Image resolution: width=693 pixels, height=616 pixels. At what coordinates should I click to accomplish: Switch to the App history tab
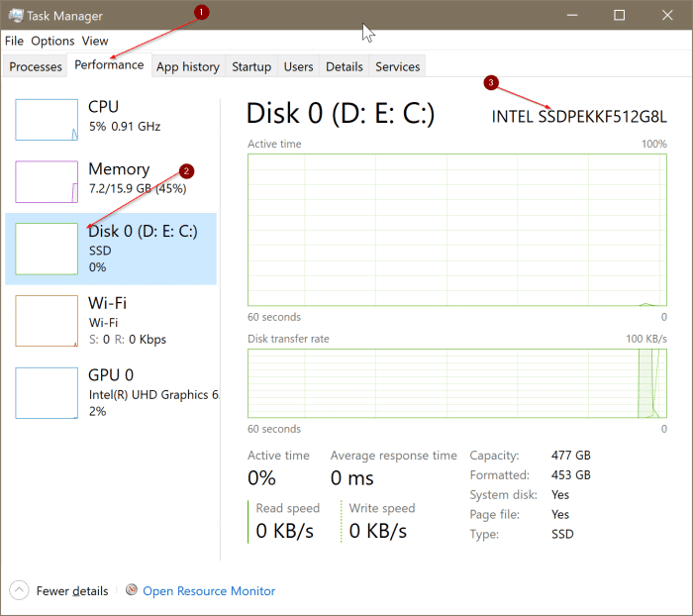pos(188,66)
